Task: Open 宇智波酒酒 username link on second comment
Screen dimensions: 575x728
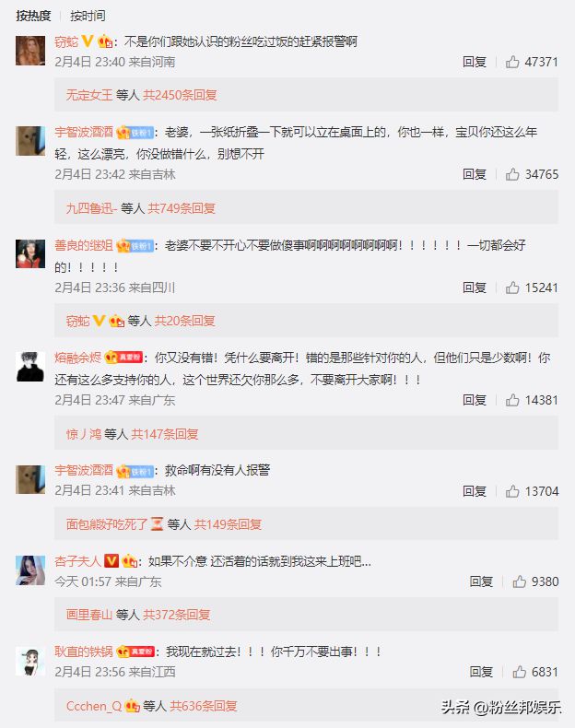Action: [x=84, y=133]
